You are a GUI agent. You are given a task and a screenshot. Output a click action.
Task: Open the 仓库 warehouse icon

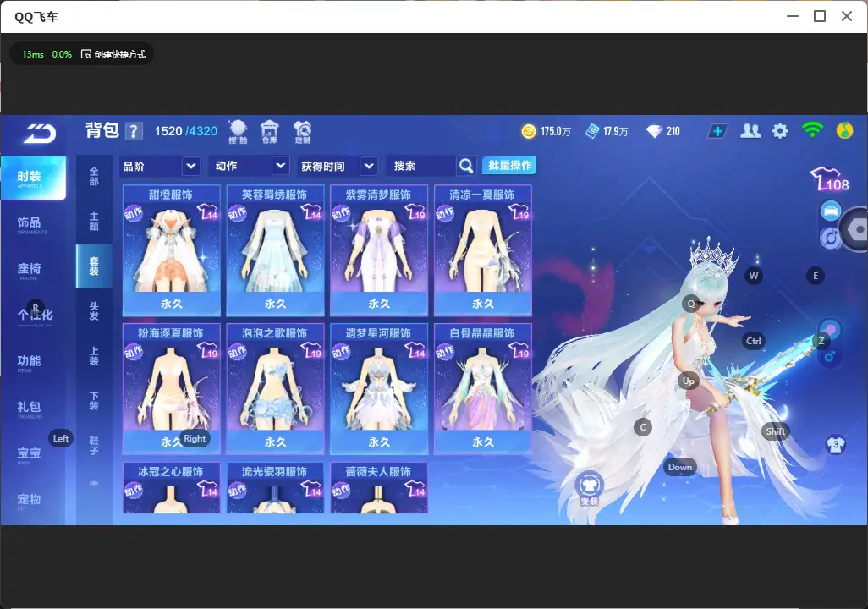click(x=270, y=132)
